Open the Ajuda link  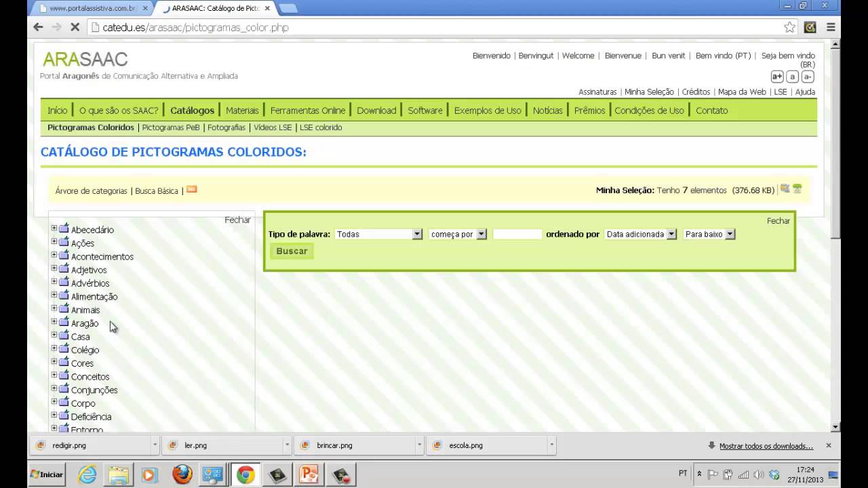tap(805, 91)
